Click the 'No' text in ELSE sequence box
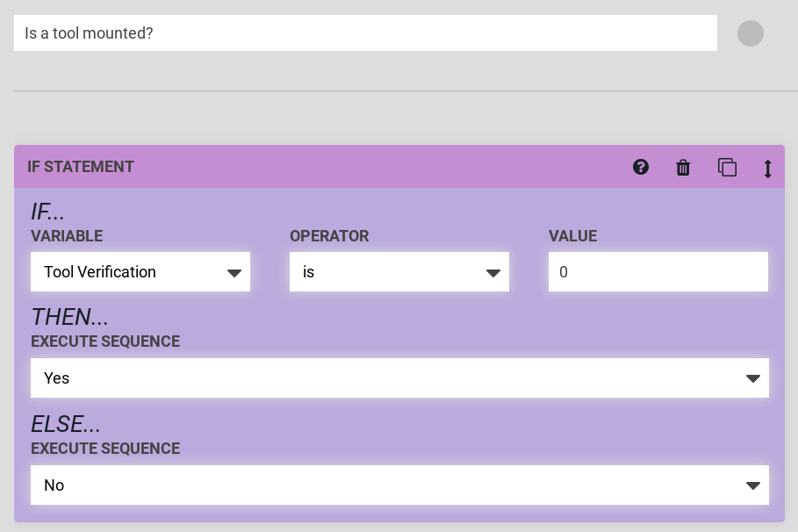The height and width of the screenshot is (532, 798). point(54,485)
